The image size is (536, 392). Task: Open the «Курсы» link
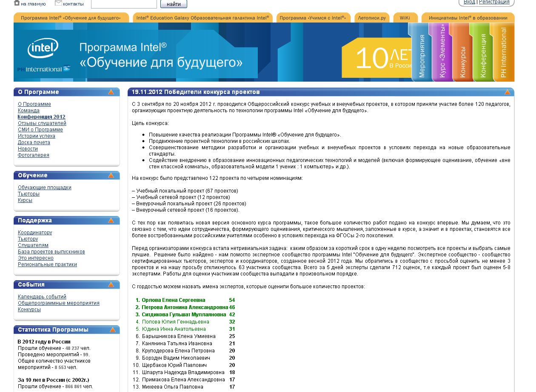(x=25, y=200)
